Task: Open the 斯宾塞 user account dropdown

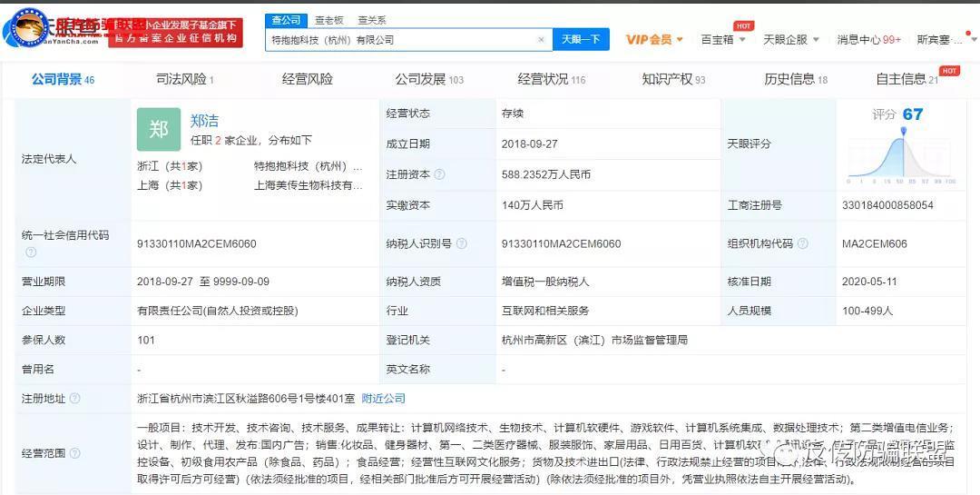Action: (x=946, y=39)
